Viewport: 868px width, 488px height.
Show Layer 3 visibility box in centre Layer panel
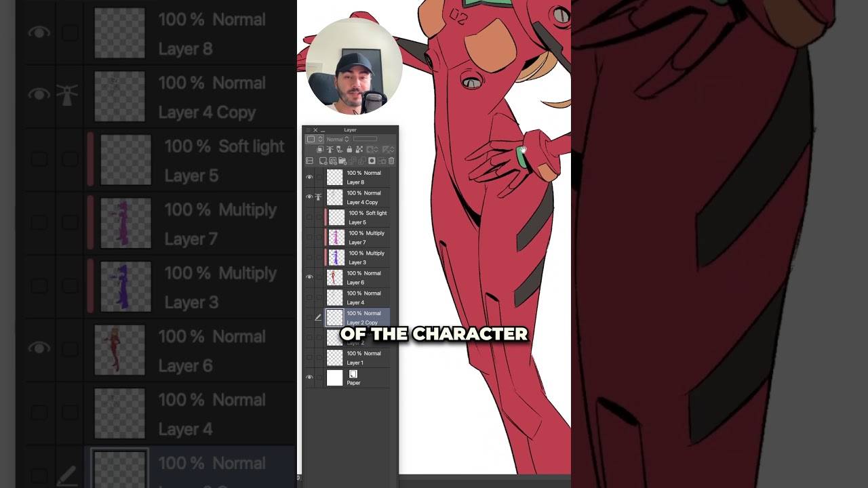[309, 258]
